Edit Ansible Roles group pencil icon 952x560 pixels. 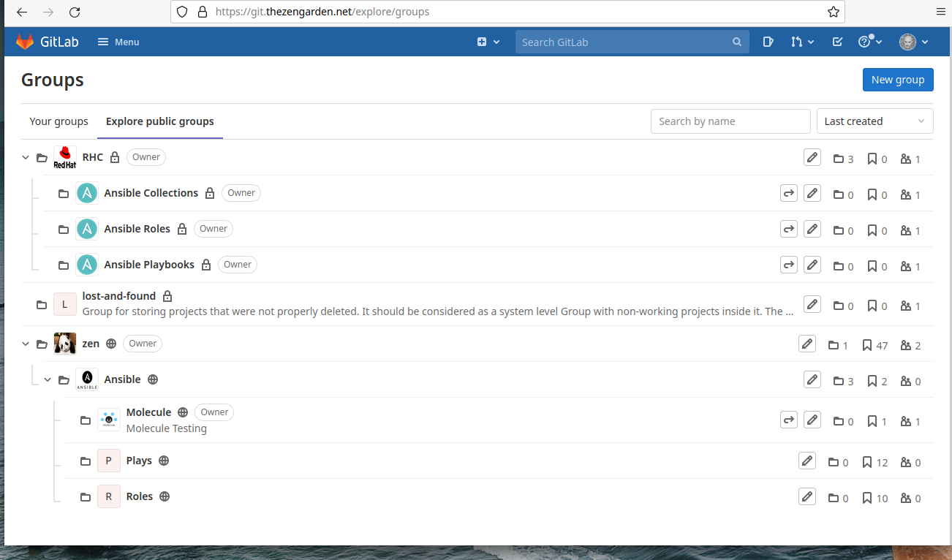(812, 229)
